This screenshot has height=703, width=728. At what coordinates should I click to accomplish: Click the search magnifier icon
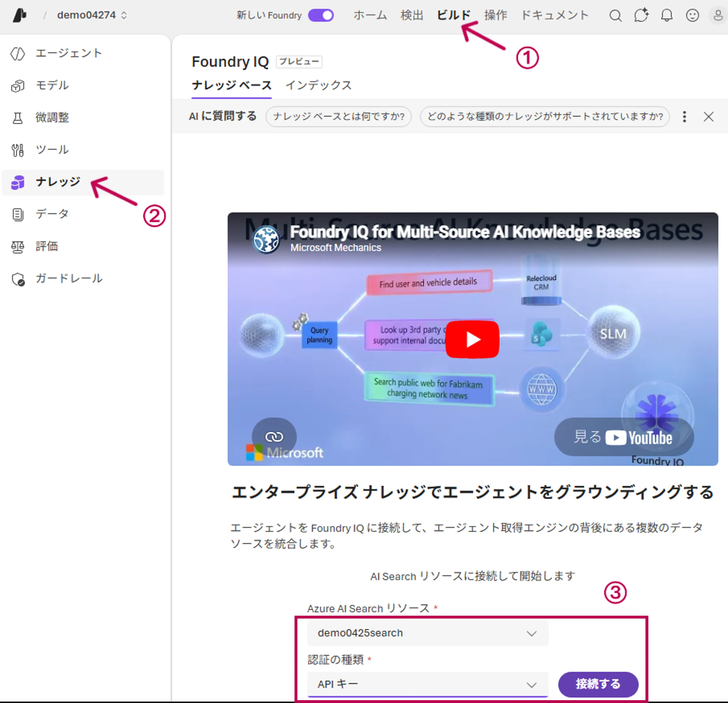[615, 16]
